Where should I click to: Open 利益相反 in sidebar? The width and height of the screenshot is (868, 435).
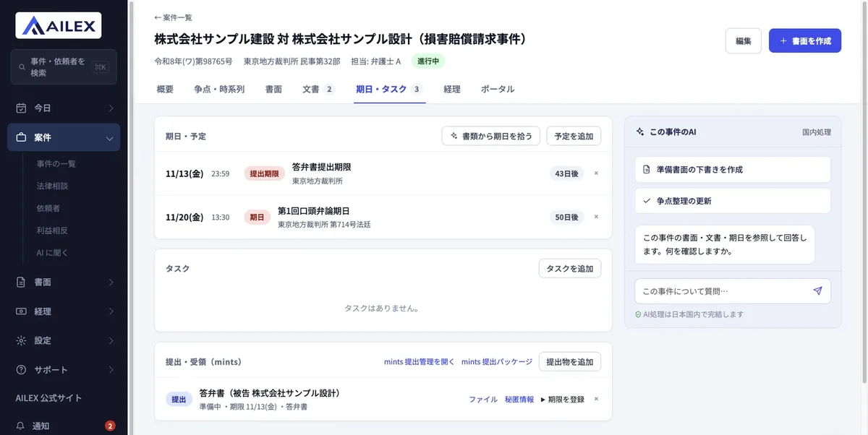coord(53,231)
